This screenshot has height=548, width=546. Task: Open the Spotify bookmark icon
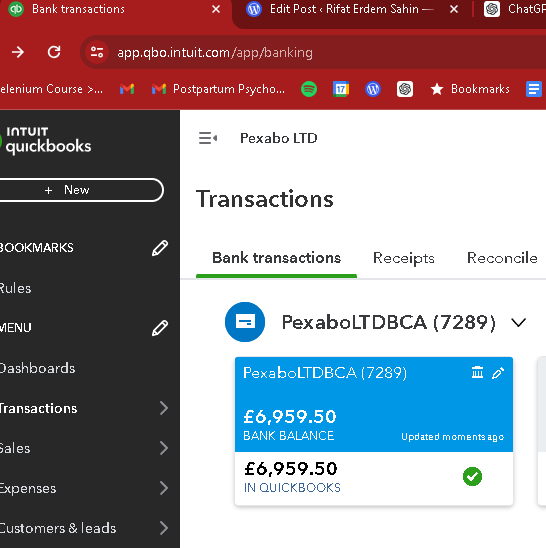click(x=309, y=89)
